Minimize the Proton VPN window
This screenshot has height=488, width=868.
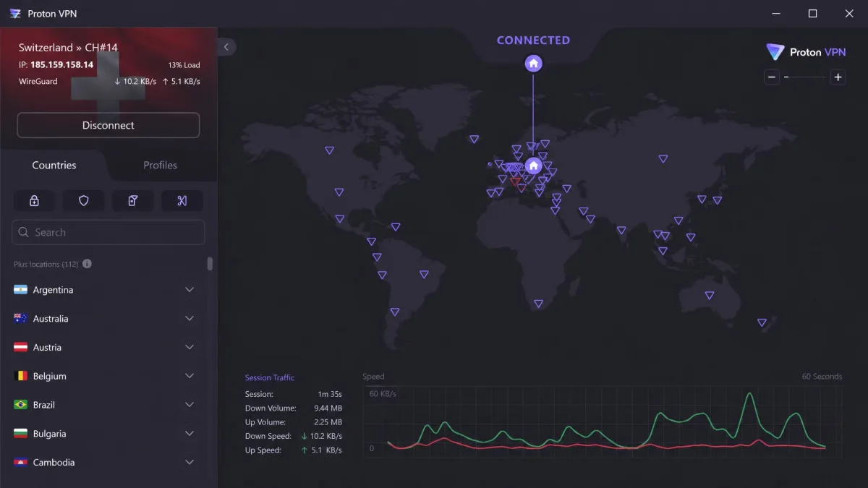tap(775, 14)
